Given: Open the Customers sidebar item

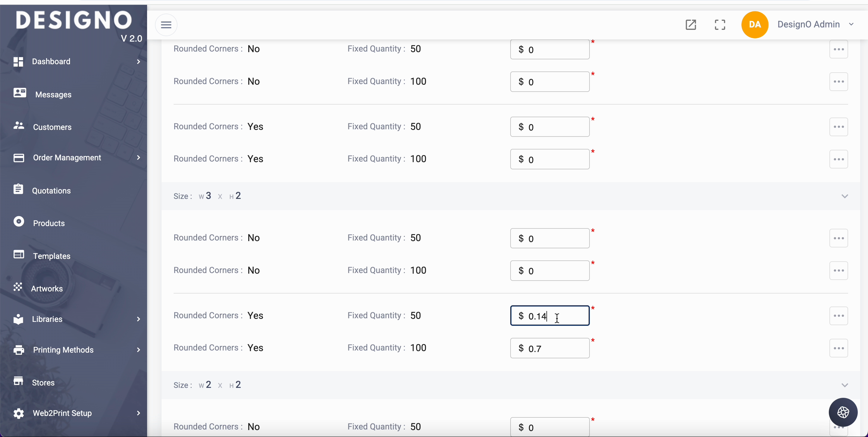Looking at the screenshot, I should pyautogui.click(x=52, y=127).
